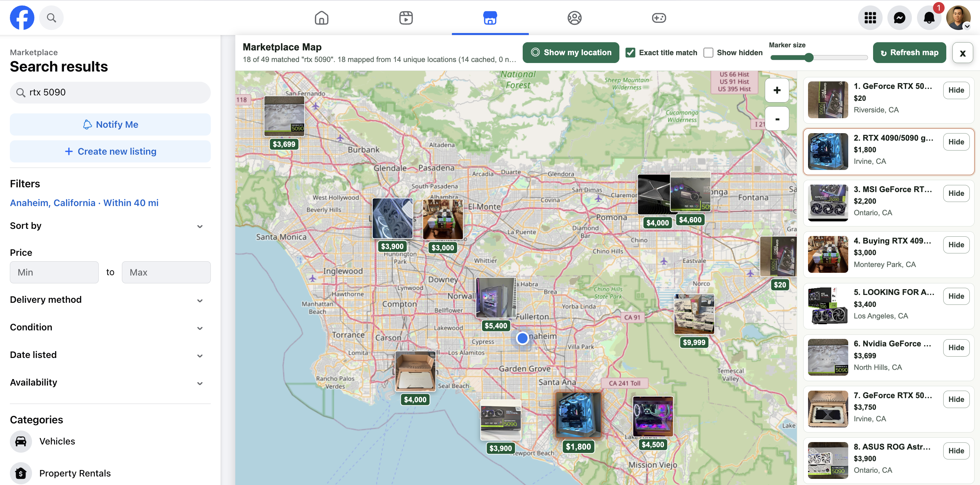
Task: Open listing 5 LOOKING FOR A title
Action: point(894,292)
